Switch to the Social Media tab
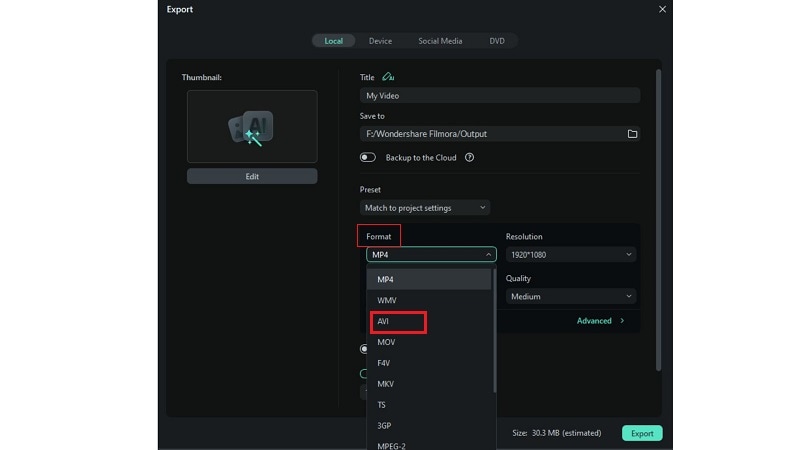The width and height of the screenshot is (800, 450). (440, 41)
